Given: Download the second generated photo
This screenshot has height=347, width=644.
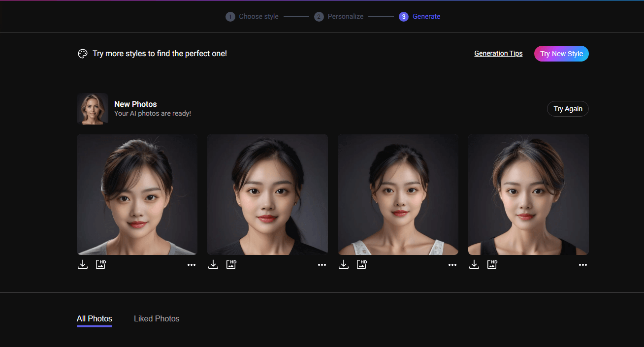Looking at the screenshot, I should click(213, 264).
